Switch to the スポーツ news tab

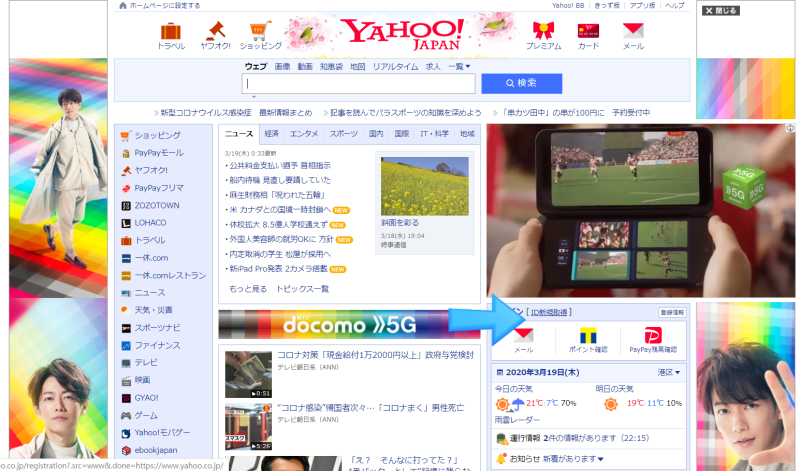[343, 134]
